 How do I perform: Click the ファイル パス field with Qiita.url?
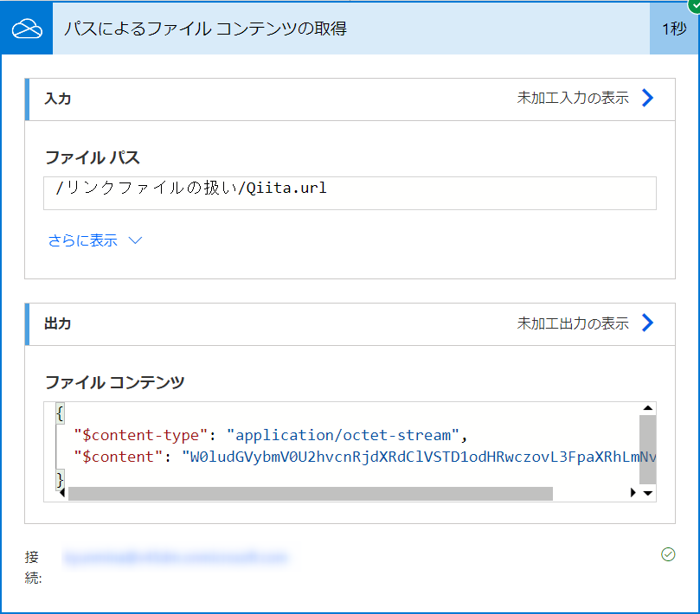click(350, 193)
